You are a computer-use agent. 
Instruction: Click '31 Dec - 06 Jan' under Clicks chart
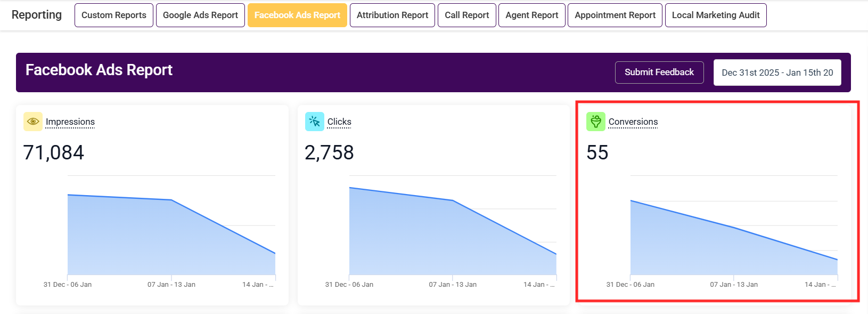(349, 285)
